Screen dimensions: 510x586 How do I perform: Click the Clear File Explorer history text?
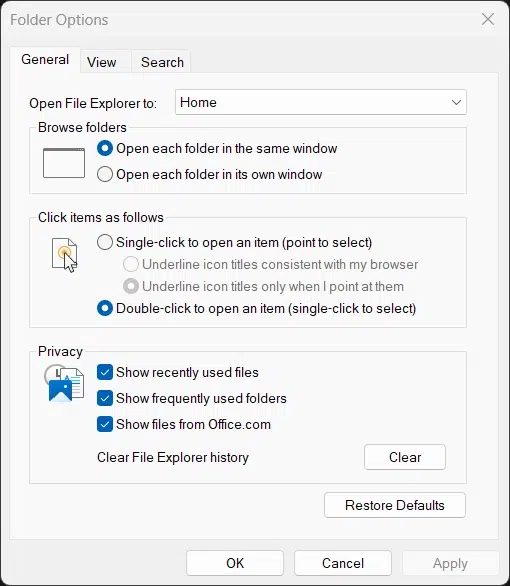pos(173,457)
